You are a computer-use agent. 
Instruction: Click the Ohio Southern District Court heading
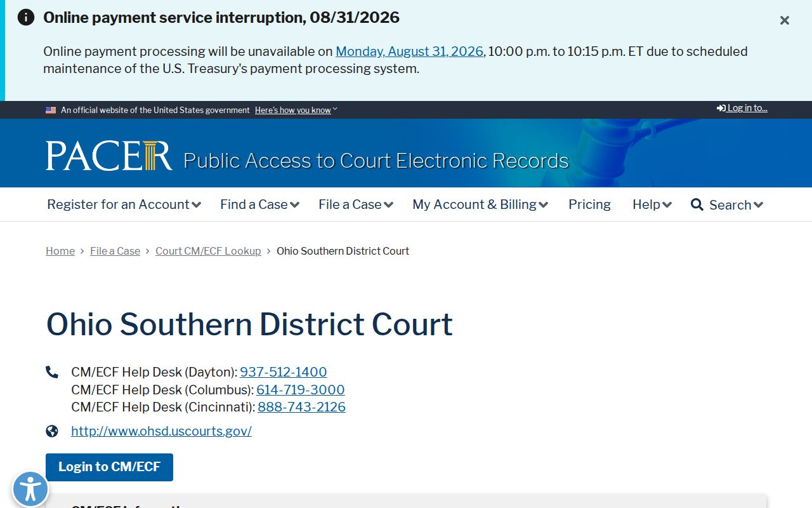(249, 324)
